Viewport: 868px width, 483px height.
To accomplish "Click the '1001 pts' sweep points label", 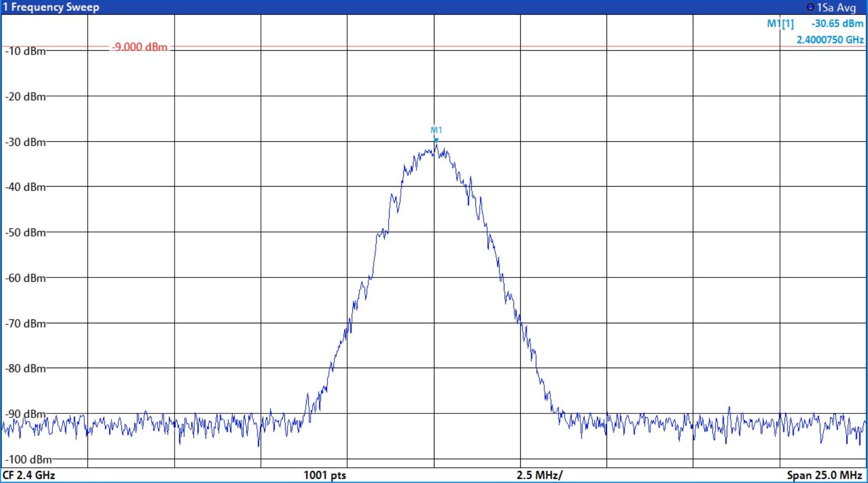I will (x=325, y=475).
